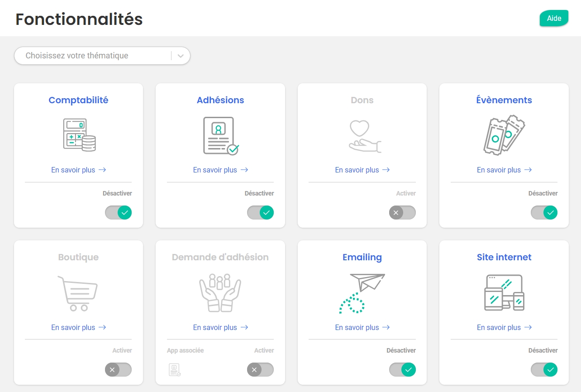Click the Boutique shopping cart icon
This screenshot has width=581, height=392.
[78, 293]
